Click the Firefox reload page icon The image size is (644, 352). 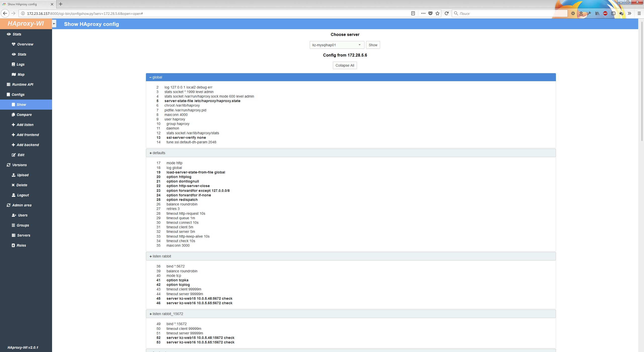447,13
